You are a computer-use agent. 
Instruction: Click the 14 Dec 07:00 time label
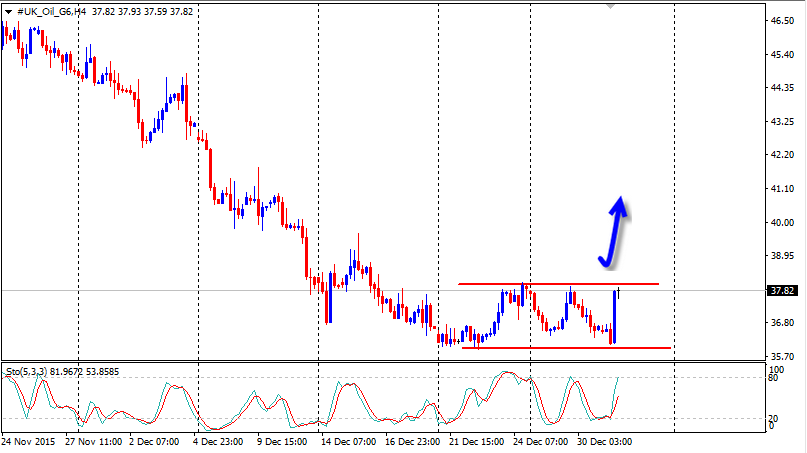[348, 442]
